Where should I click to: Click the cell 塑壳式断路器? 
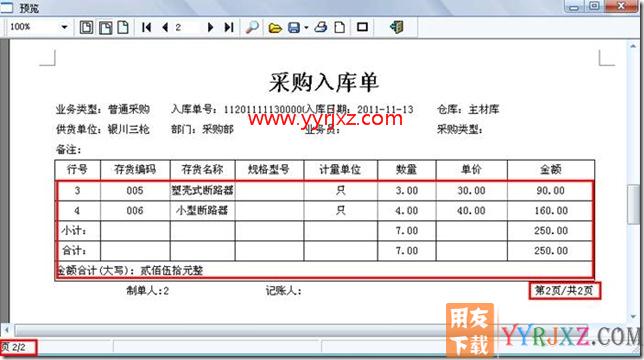[202, 190]
